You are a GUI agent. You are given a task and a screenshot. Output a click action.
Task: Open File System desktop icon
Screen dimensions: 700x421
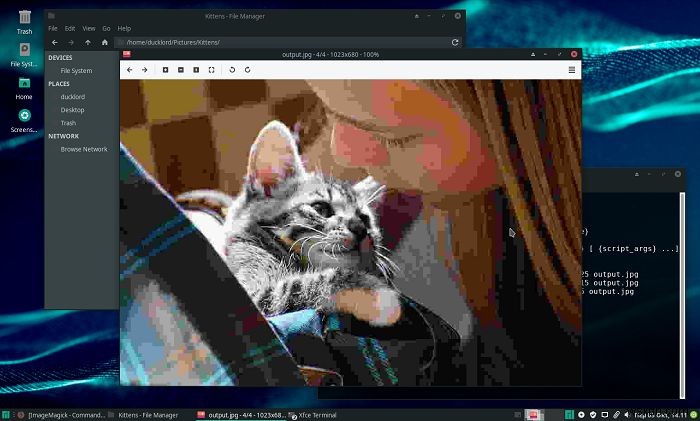(24, 55)
